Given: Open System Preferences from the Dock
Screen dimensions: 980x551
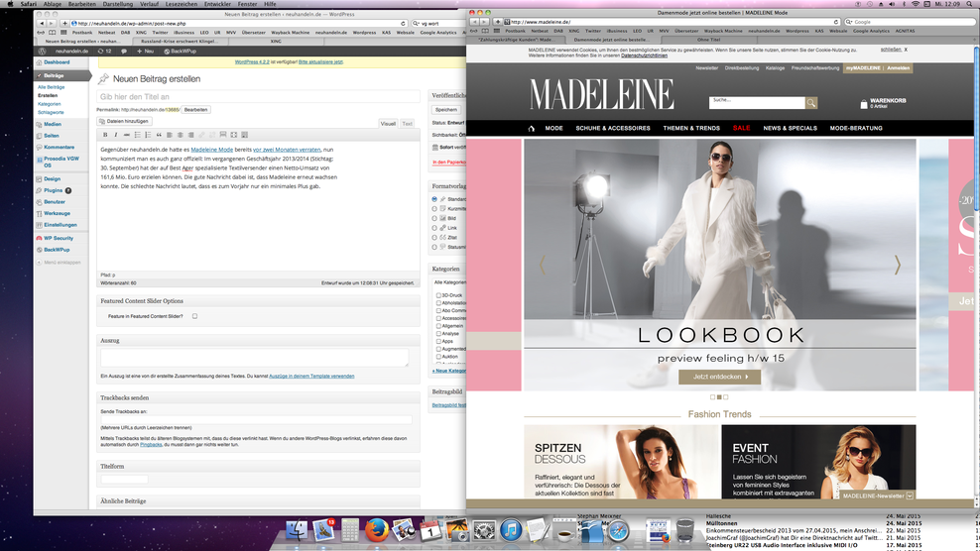Looking at the screenshot, I should [484, 530].
